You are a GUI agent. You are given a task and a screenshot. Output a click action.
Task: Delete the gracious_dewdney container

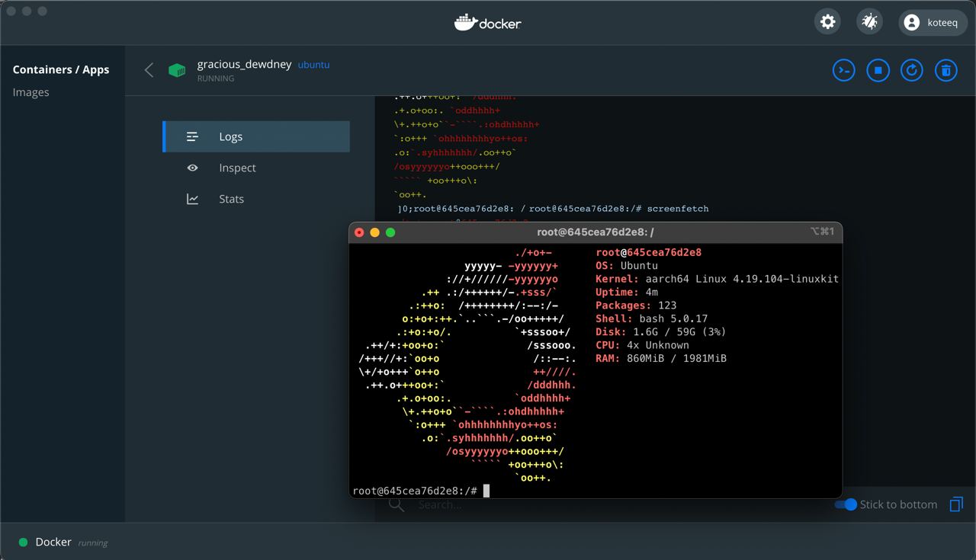click(x=945, y=71)
